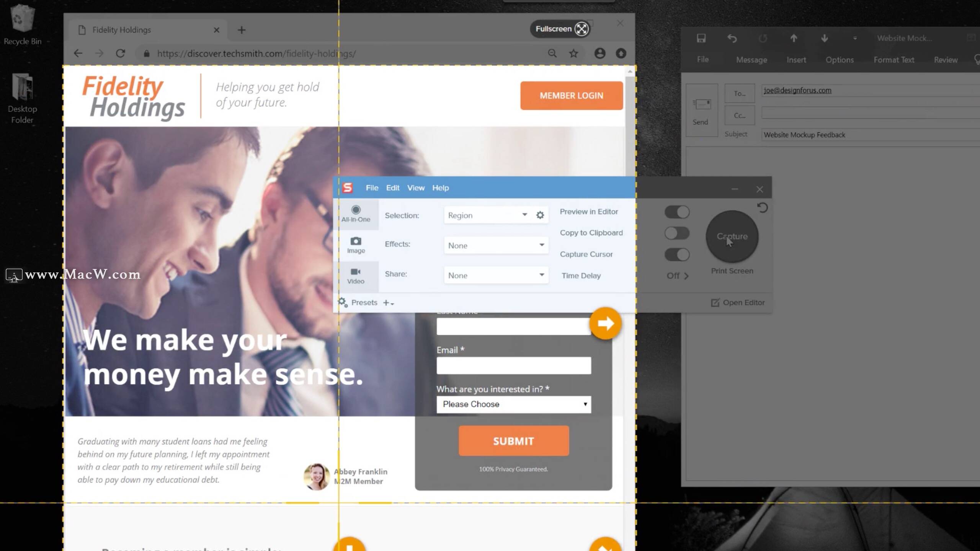Toggle the first unnamed switch on

tap(676, 211)
